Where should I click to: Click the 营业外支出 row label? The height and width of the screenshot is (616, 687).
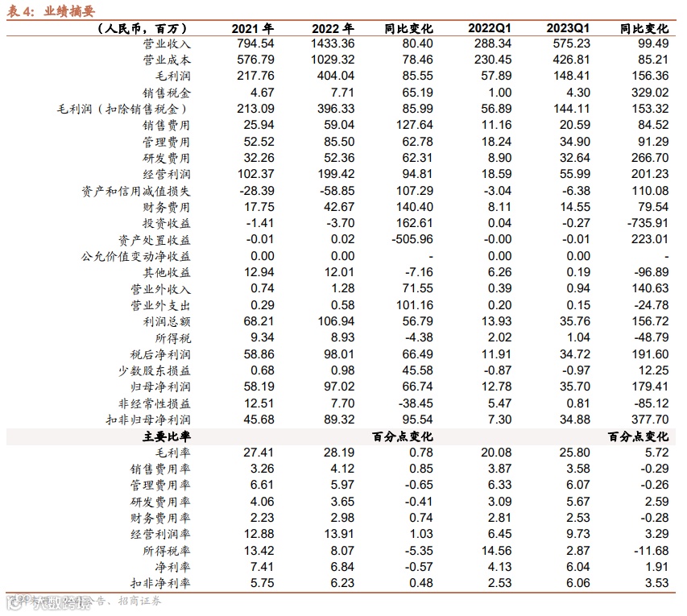coord(160,305)
